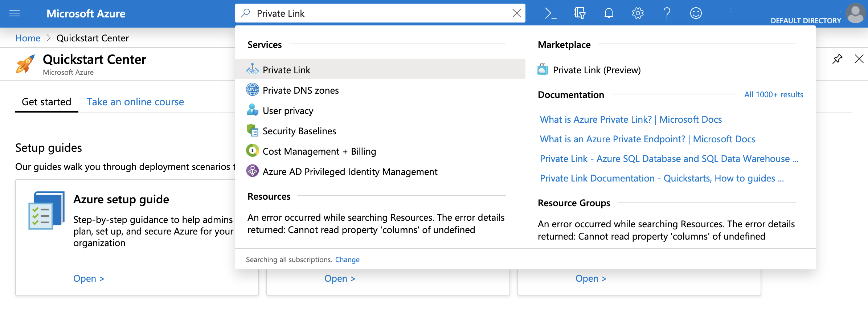Open Private Link Azure SQL Database doc
The width and height of the screenshot is (868, 318).
click(x=669, y=159)
